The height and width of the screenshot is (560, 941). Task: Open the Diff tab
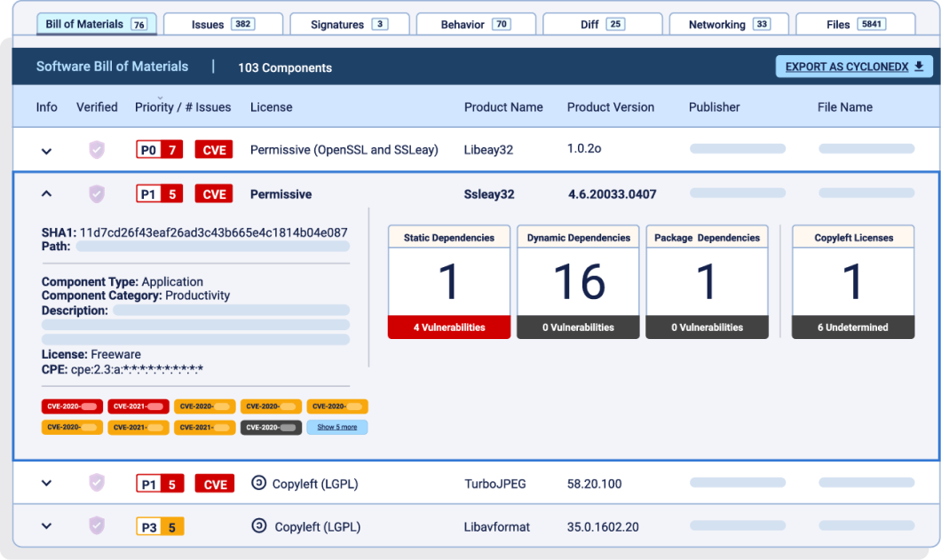click(x=602, y=24)
